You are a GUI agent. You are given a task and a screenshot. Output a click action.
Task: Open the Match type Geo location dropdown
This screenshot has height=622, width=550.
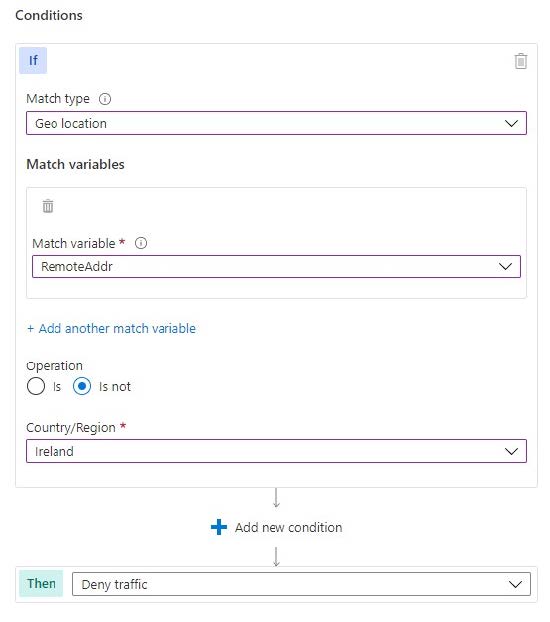pyautogui.click(x=276, y=123)
